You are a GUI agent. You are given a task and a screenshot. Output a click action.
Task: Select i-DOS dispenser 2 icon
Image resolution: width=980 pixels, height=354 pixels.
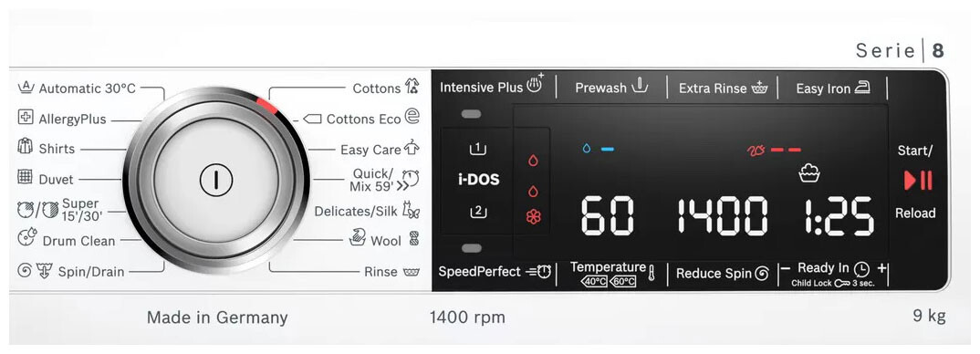click(477, 212)
